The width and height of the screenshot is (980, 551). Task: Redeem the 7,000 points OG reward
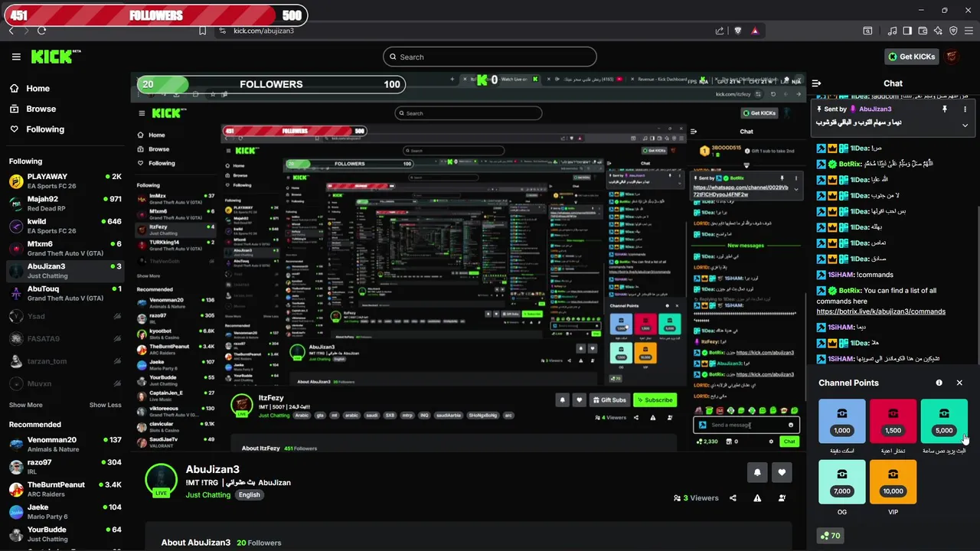click(841, 481)
